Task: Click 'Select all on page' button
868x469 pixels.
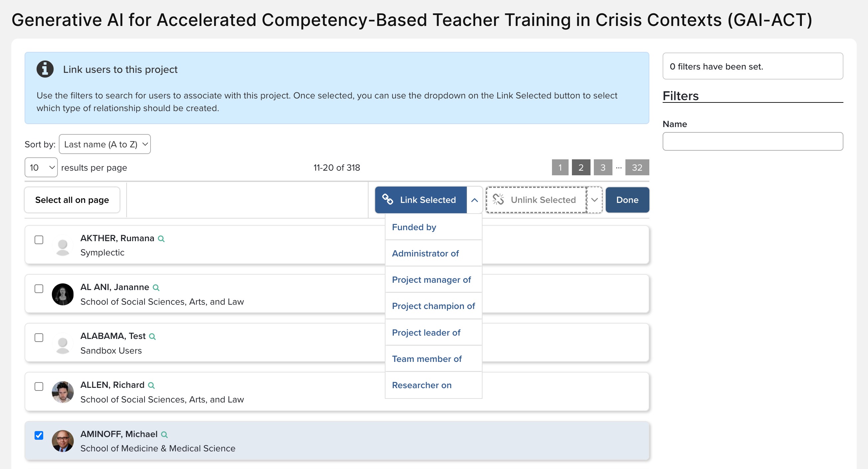Action: pyautogui.click(x=72, y=200)
